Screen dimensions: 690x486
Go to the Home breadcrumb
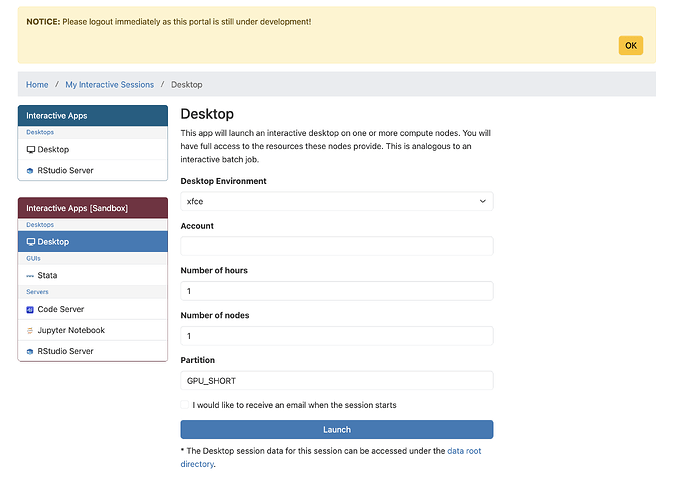click(37, 85)
